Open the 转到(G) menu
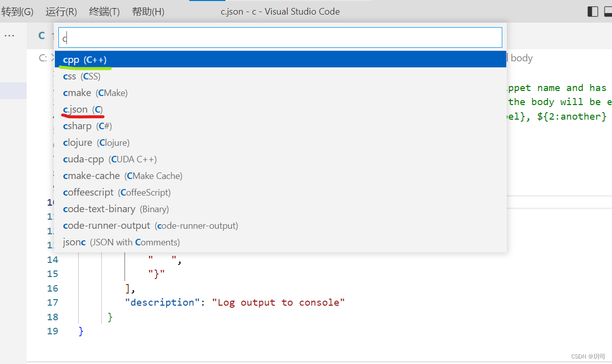The height and width of the screenshot is (364, 612). point(17,12)
